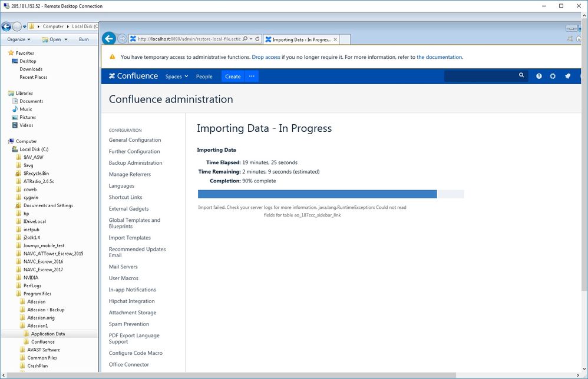588x379 pixels.
Task: Select the Confluence folder under Atlassian1
Action: [43, 342]
